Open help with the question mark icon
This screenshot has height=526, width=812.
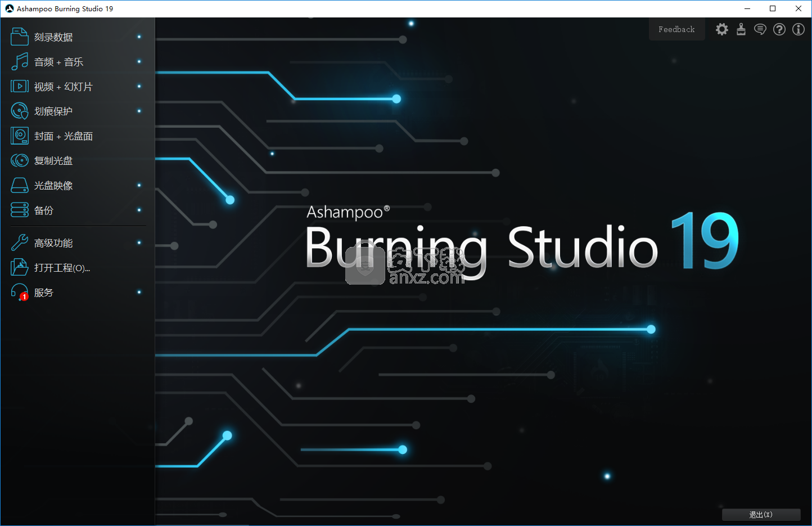point(779,29)
